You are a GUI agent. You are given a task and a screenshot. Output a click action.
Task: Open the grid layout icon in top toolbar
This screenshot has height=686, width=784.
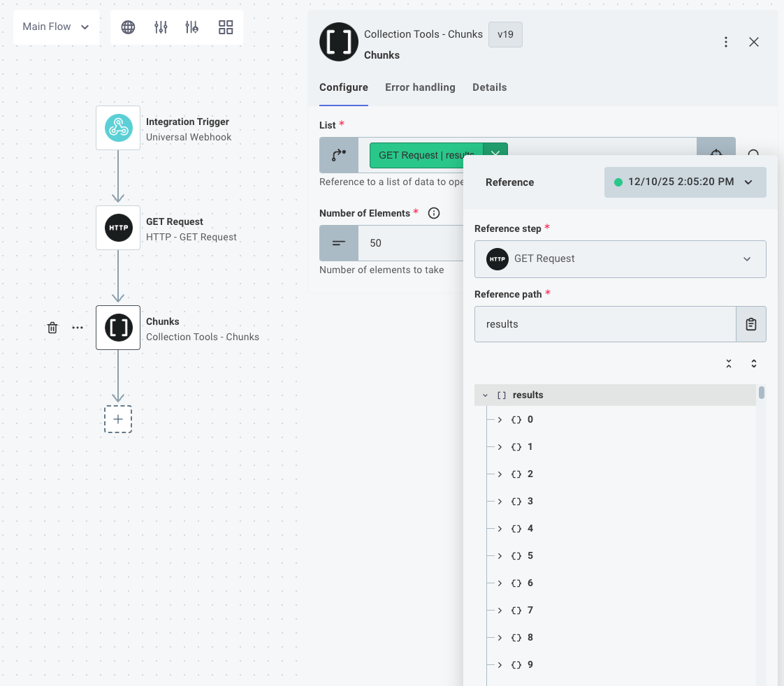(225, 27)
